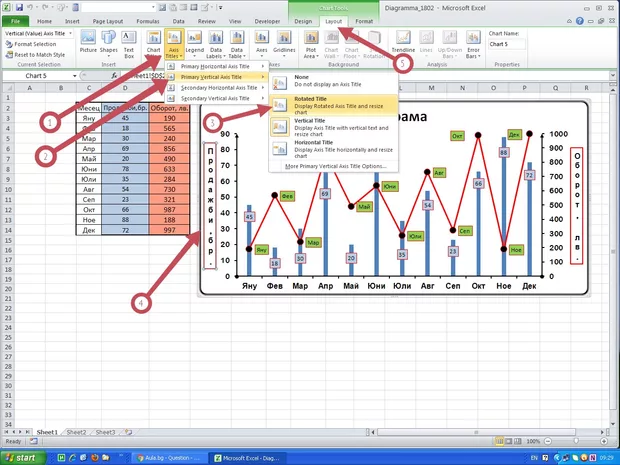Expand Secondary Horizontal Axis Title submenu
The width and height of the screenshot is (620, 465).
tap(216, 88)
